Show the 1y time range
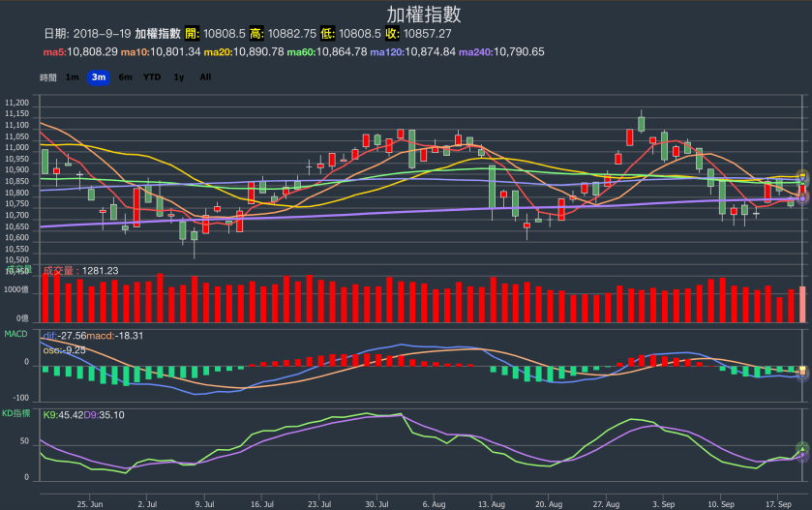812x510 pixels. coord(179,77)
